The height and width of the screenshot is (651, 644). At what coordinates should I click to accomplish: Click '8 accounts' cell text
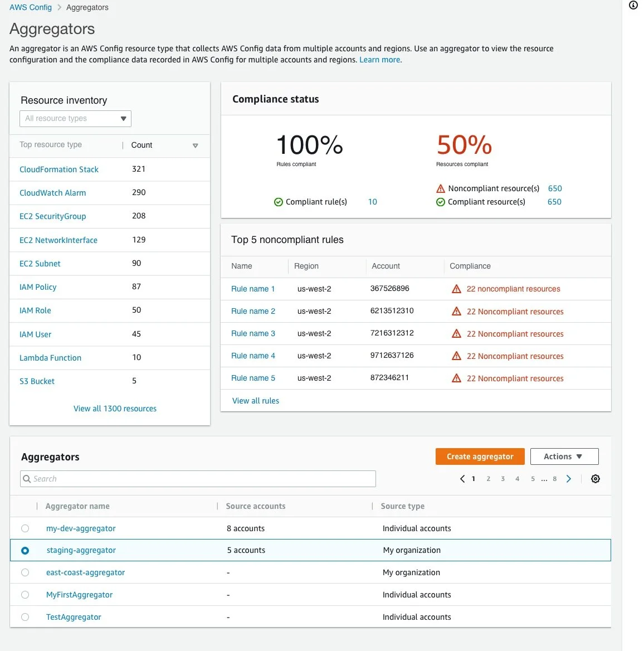click(x=246, y=528)
